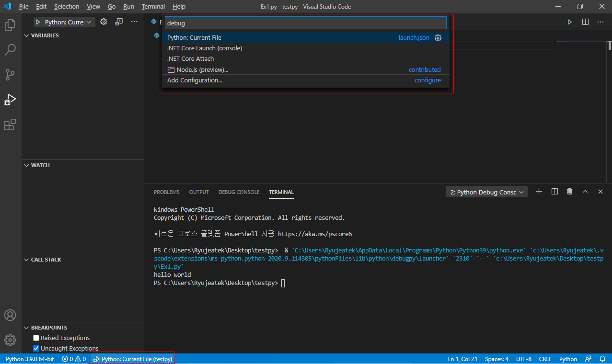
Task: Click the hello world terminal output line
Action: pyautogui.click(x=173, y=275)
